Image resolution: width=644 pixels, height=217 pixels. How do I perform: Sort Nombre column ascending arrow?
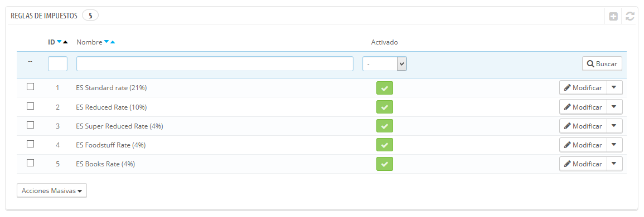(x=113, y=42)
